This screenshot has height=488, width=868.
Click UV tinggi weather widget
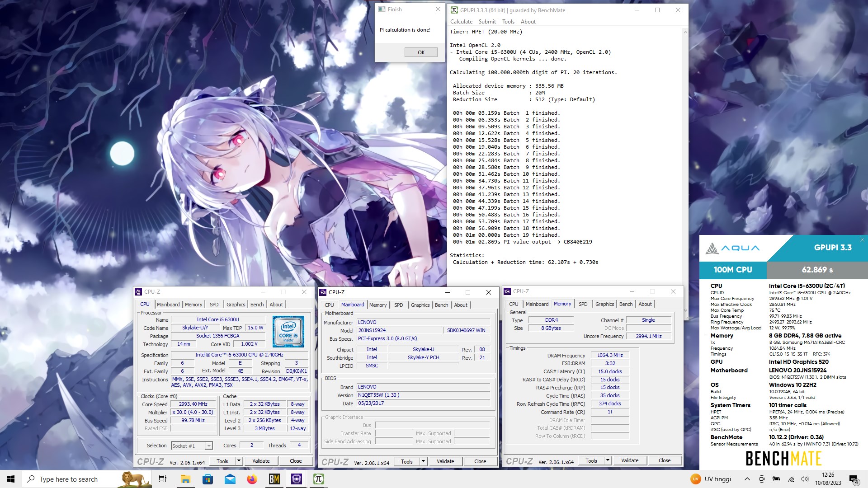pyautogui.click(x=711, y=479)
